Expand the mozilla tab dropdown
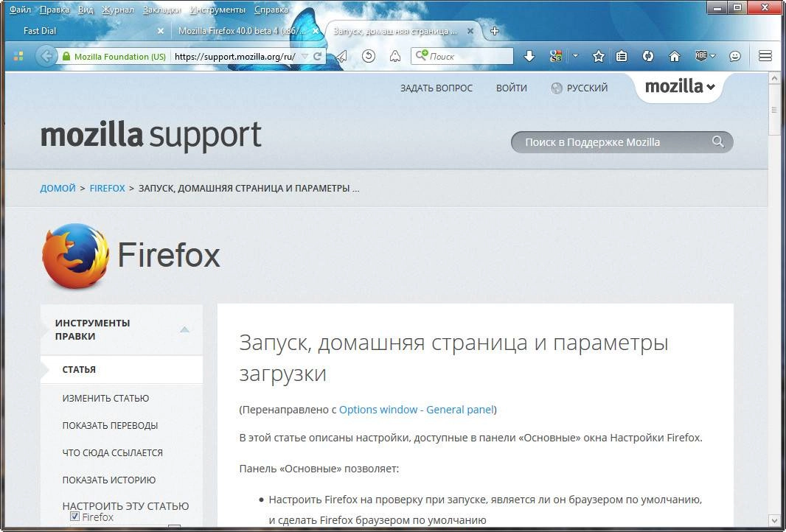 tap(680, 87)
